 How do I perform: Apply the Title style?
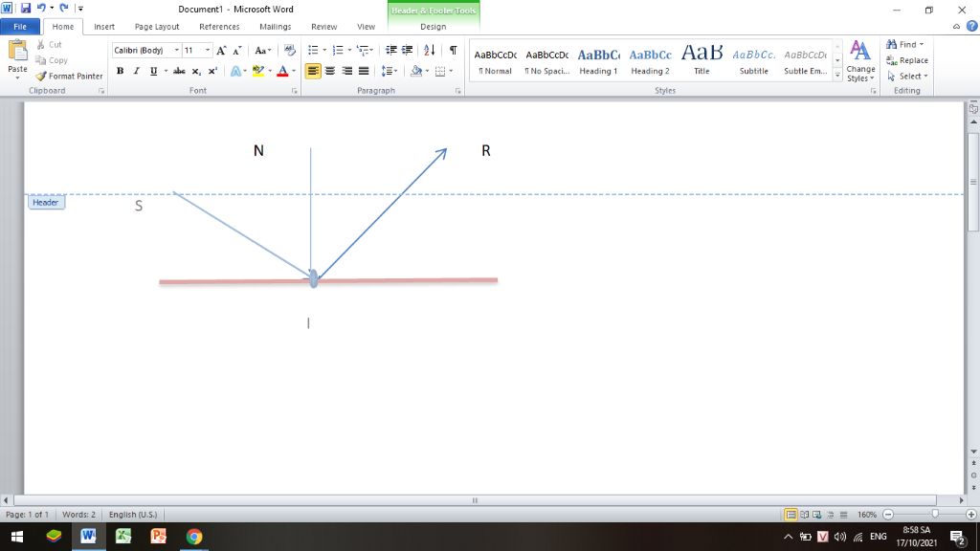pos(702,61)
